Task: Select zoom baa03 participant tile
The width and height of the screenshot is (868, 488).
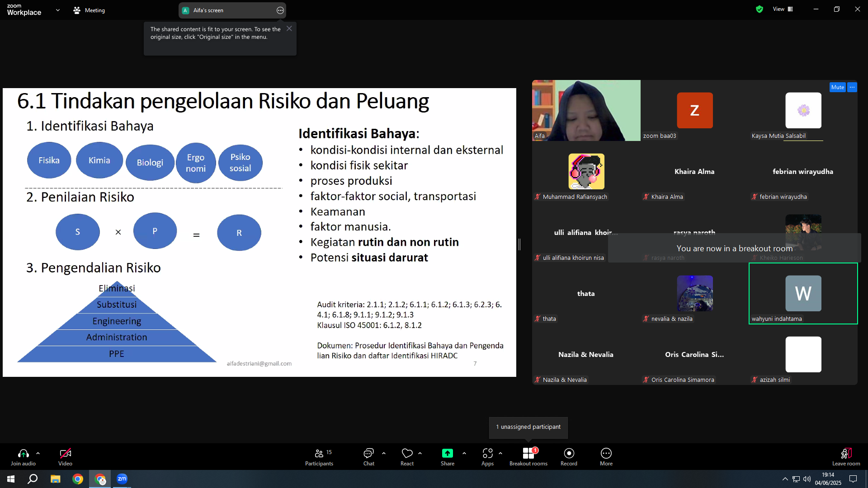Action: [x=695, y=111]
